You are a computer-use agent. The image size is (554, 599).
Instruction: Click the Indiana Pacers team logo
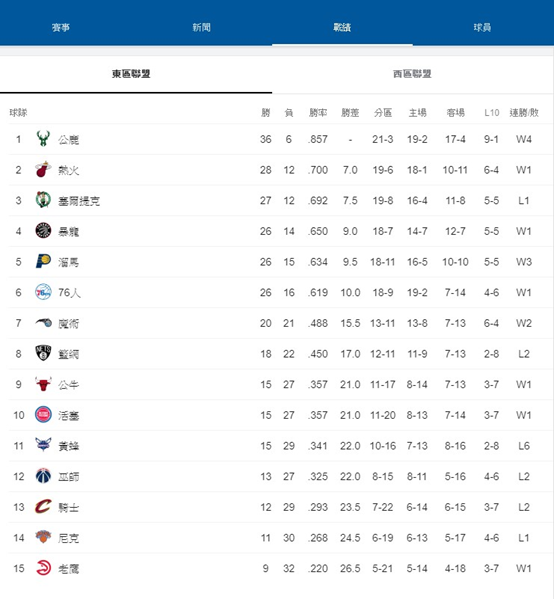[43, 261]
